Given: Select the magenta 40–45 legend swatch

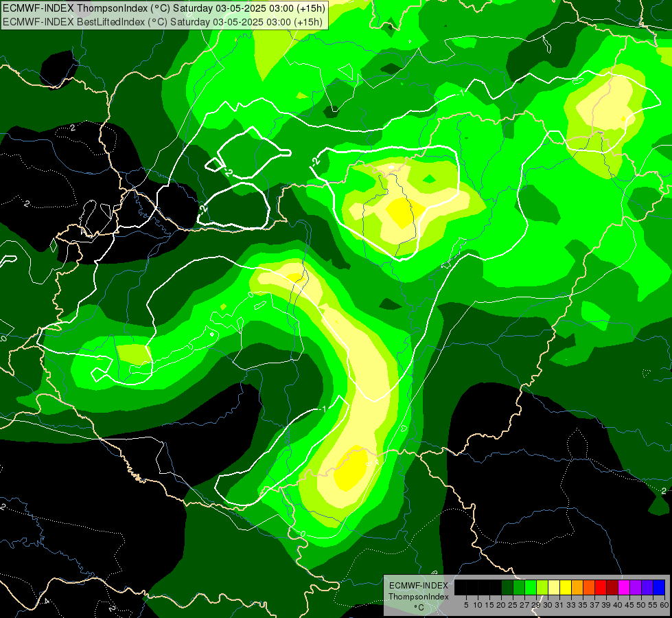Looking at the screenshot, I should tap(624, 587).
